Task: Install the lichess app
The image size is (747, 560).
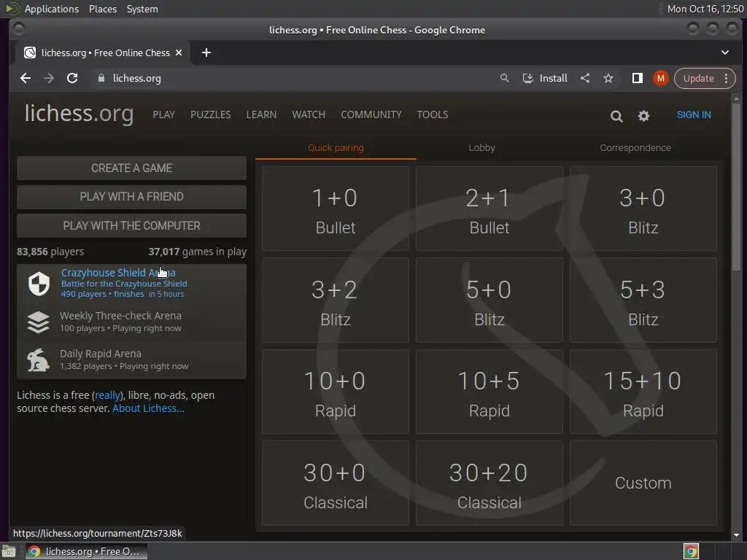Action: click(x=545, y=78)
